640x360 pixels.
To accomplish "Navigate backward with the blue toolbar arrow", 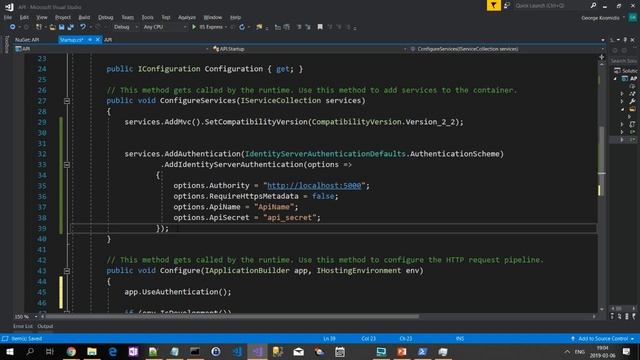I will point(13,27).
